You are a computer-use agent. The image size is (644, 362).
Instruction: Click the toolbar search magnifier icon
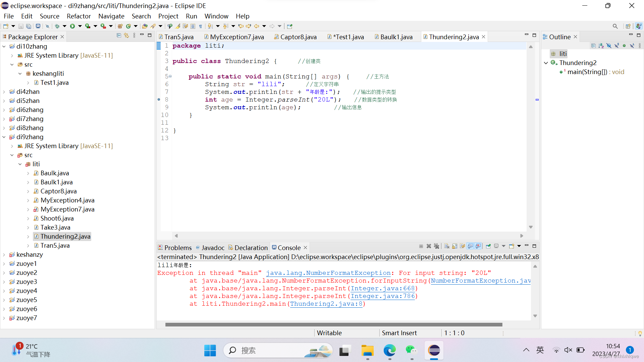[x=615, y=26]
